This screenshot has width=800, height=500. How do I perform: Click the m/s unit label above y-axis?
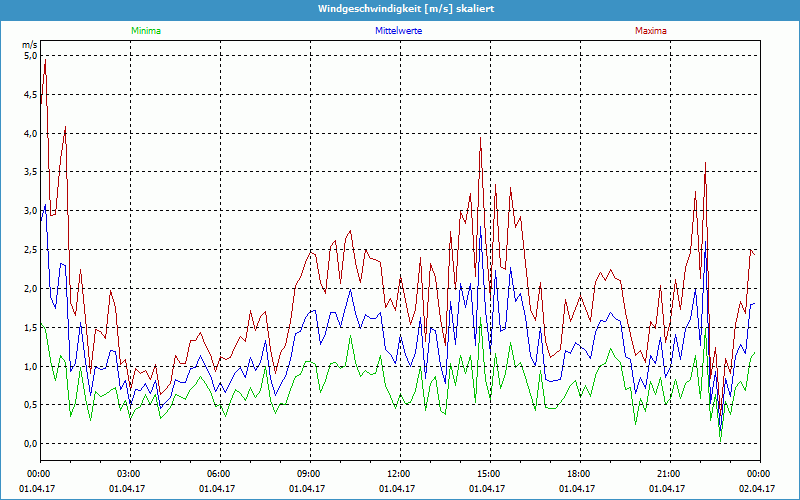(x=29, y=45)
